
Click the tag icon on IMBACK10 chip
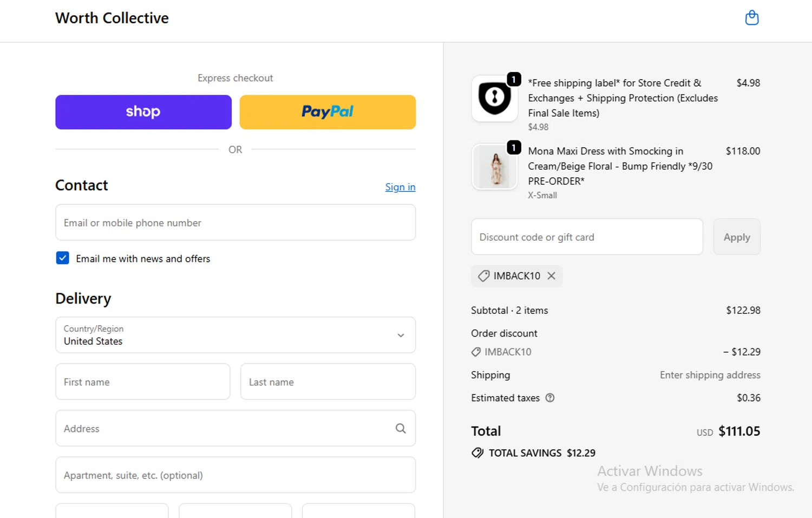pyautogui.click(x=483, y=276)
